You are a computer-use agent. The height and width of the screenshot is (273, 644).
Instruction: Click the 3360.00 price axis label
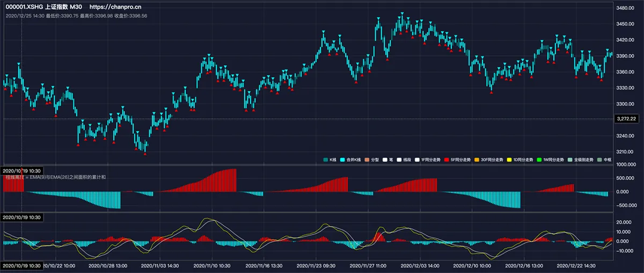click(626, 71)
